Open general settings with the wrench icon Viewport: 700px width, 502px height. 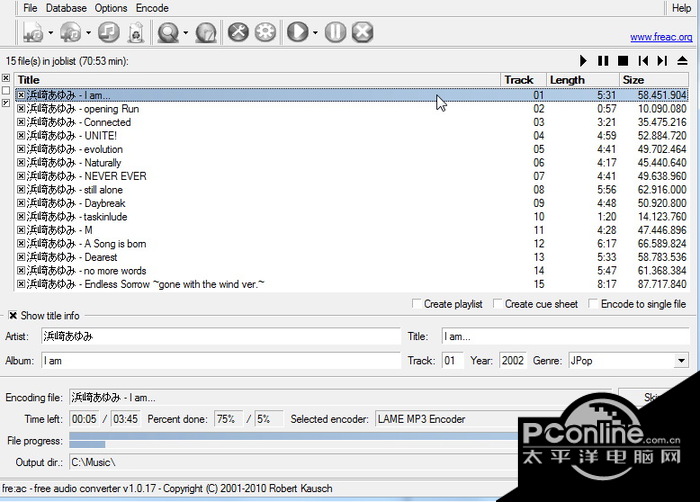click(x=238, y=32)
